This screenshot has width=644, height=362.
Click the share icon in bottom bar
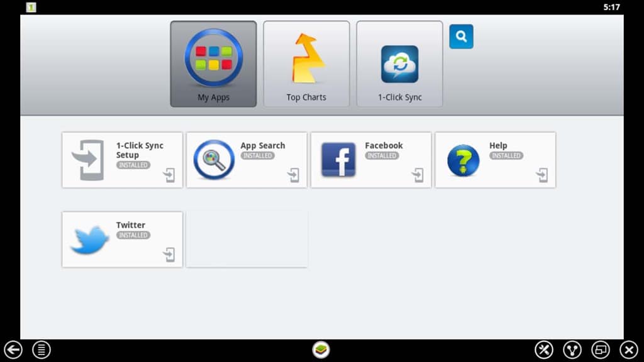572,350
